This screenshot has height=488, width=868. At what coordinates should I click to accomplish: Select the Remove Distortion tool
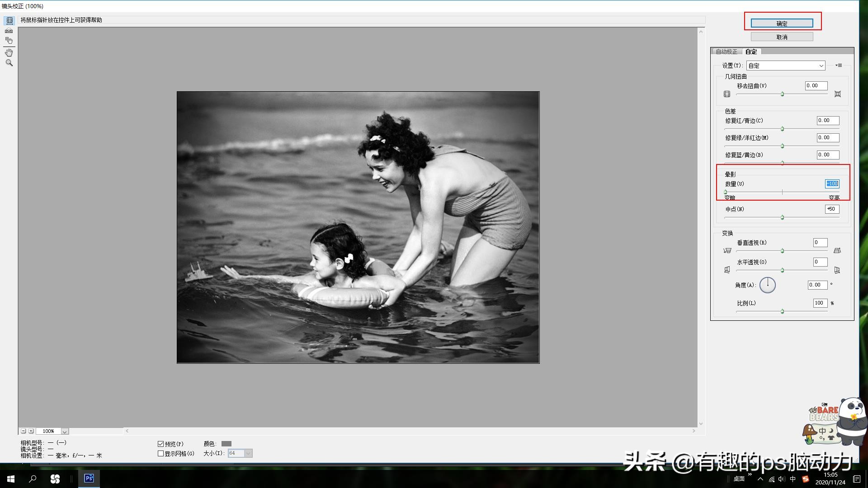[x=9, y=20]
